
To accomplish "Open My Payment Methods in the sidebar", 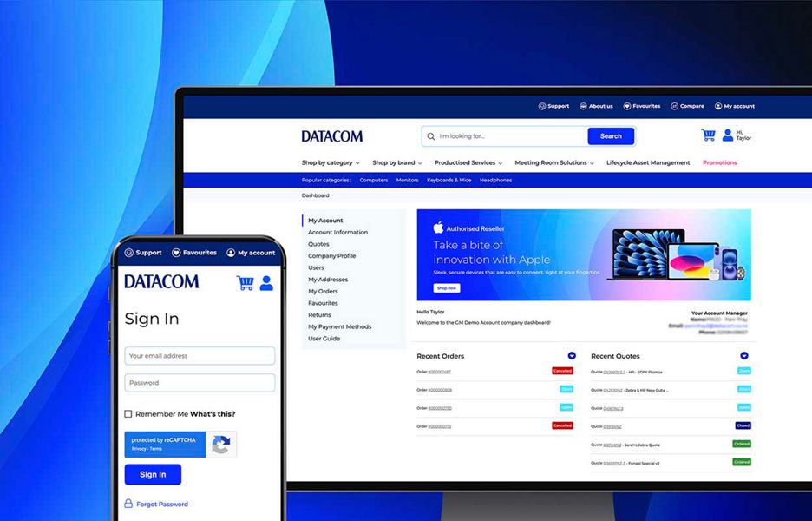I will click(340, 326).
